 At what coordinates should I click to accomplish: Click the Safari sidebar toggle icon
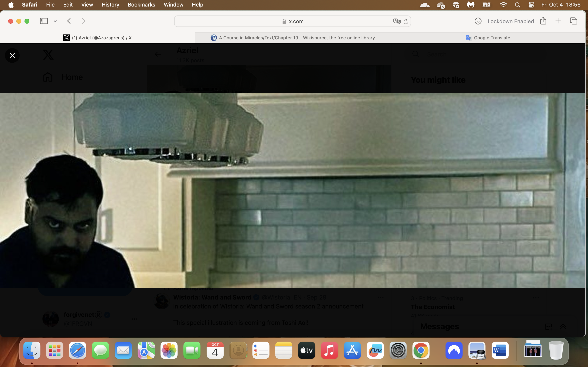coord(44,21)
